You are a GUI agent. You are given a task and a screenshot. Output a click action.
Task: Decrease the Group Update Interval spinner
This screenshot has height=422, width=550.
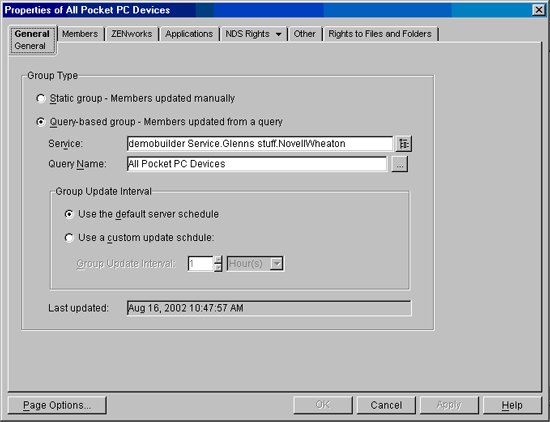pos(218,267)
